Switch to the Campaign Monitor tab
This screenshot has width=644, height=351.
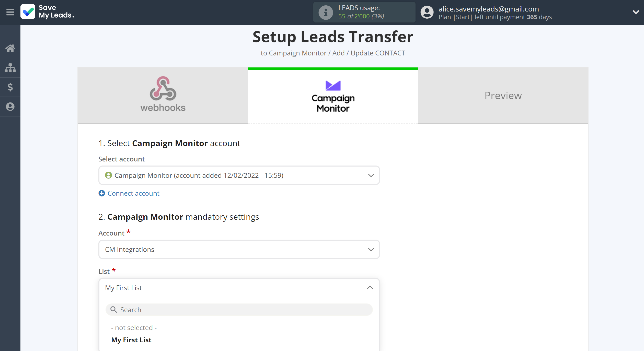click(333, 95)
